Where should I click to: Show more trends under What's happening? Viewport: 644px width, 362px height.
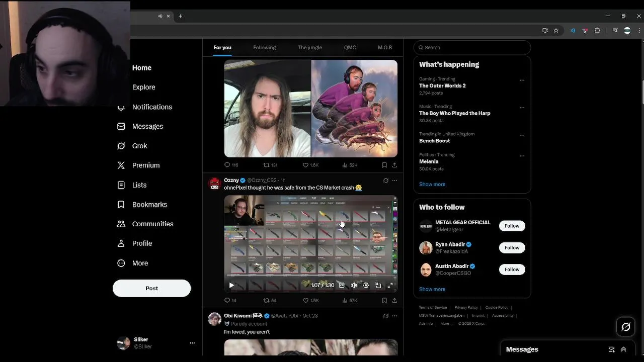432,184
